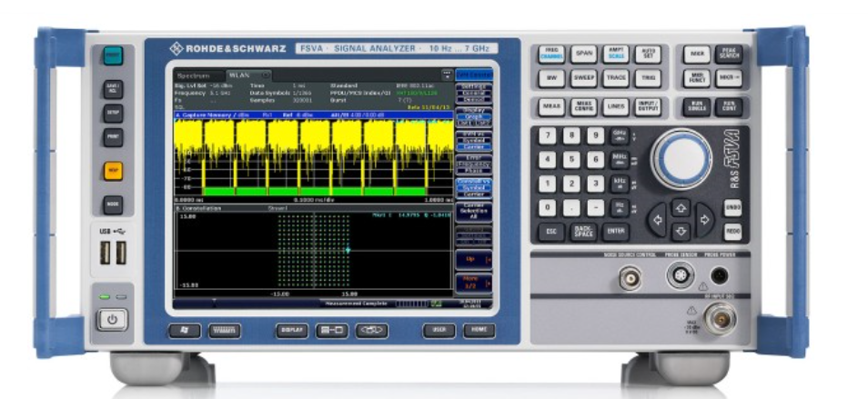The height and width of the screenshot is (399, 868).
Task: Tap the BW key
Action: click(551, 78)
